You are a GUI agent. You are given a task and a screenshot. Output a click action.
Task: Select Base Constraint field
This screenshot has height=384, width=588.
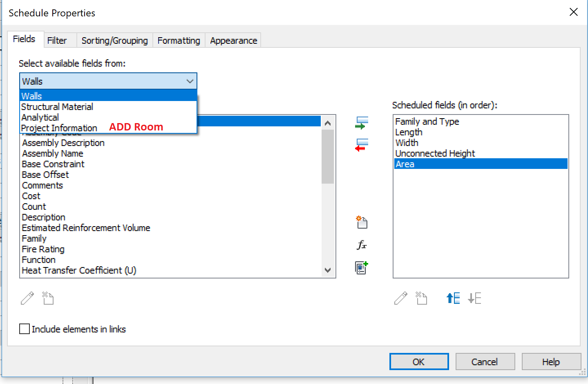point(171,164)
